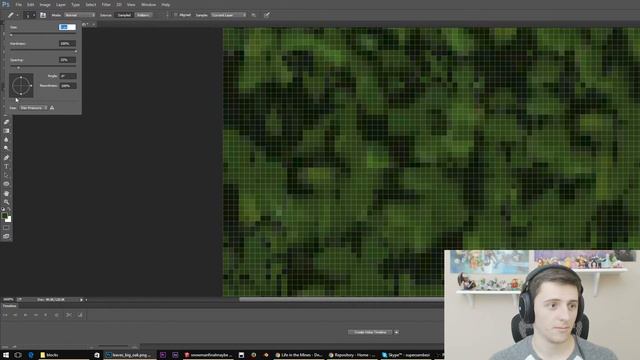Swap foreground and background colors
Viewport: 640px width, 360px height.
click(9, 209)
